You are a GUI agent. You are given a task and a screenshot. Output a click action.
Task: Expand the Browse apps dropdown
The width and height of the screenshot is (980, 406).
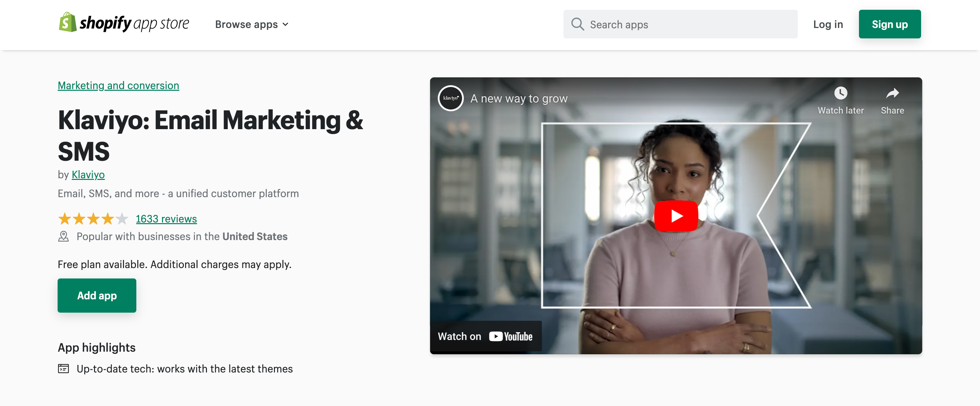[x=252, y=24]
